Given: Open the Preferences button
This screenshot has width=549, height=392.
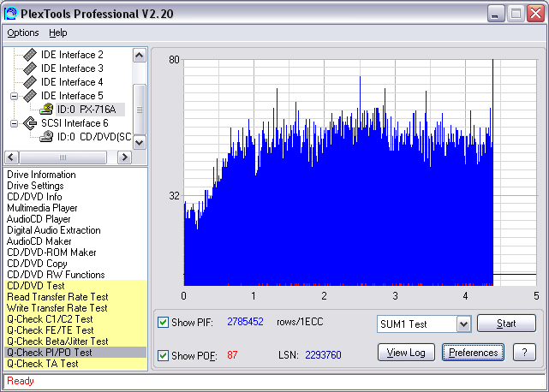Looking at the screenshot, I should (473, 353).
